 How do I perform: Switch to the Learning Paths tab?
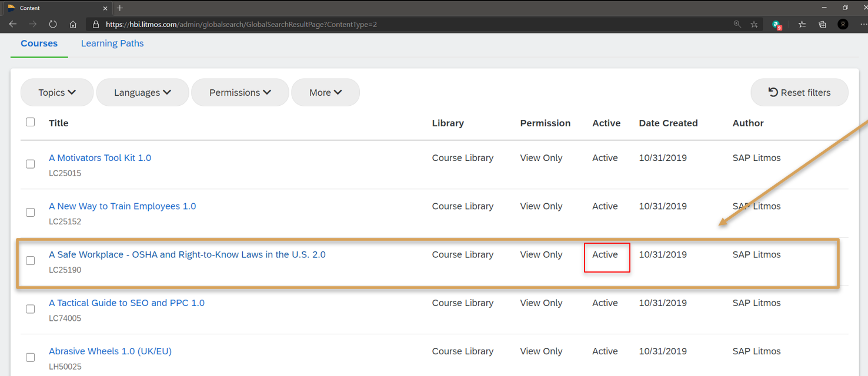112,43
